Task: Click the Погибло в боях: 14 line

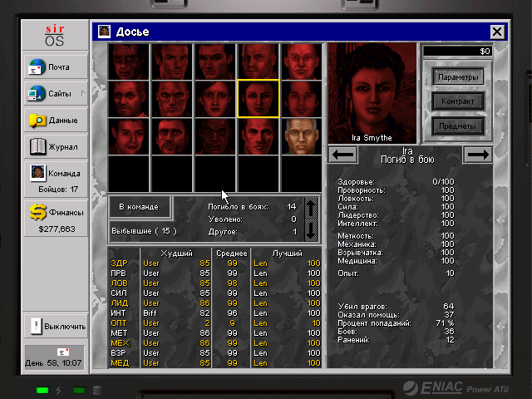Action: click(x=252, y=207)
